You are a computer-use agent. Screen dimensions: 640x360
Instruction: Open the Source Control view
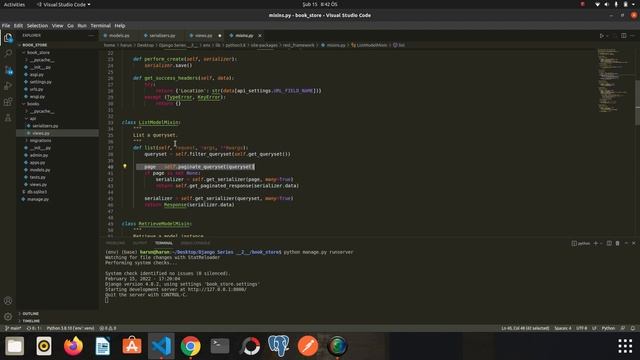pyautogui.click(x=8, y=70)
